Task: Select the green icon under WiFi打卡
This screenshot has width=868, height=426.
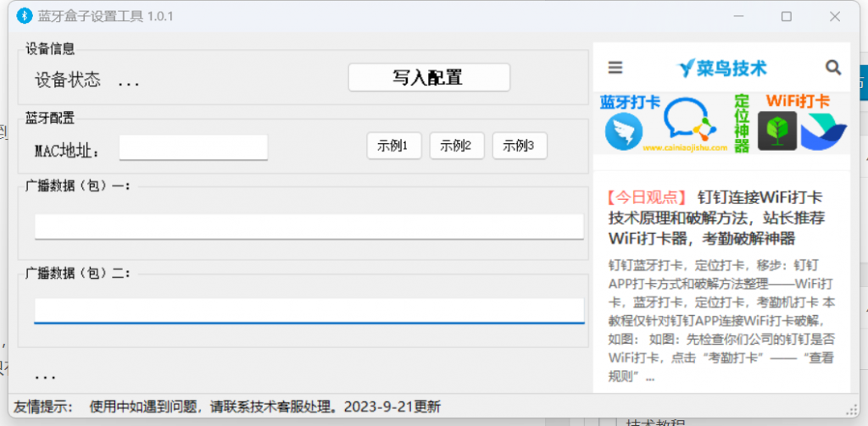Action: [776, 131]
